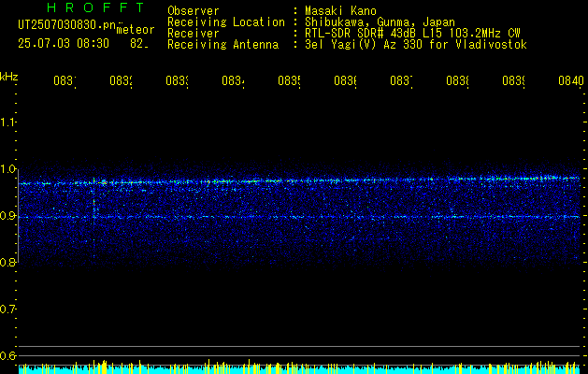Click the location Shibukawa, Gunma, Japan
Screen dimensions: 588x374
(380, 22)
